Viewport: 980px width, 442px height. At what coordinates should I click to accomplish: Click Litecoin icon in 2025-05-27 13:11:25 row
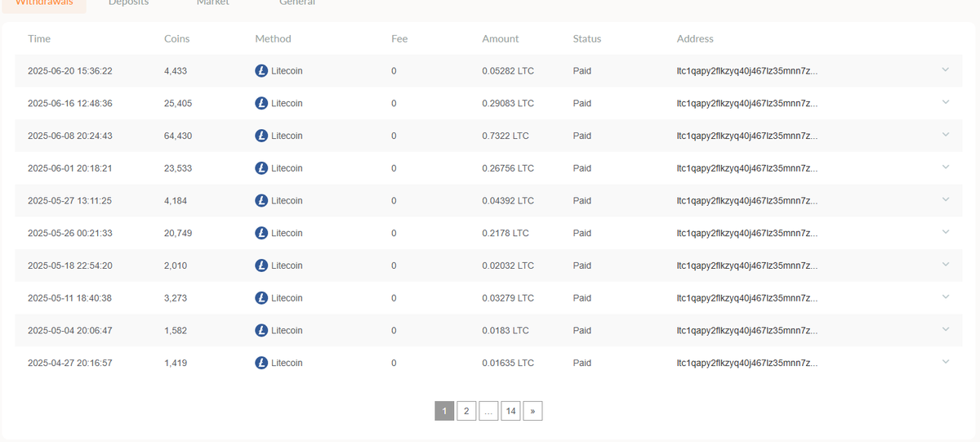[x=261, y=201]
